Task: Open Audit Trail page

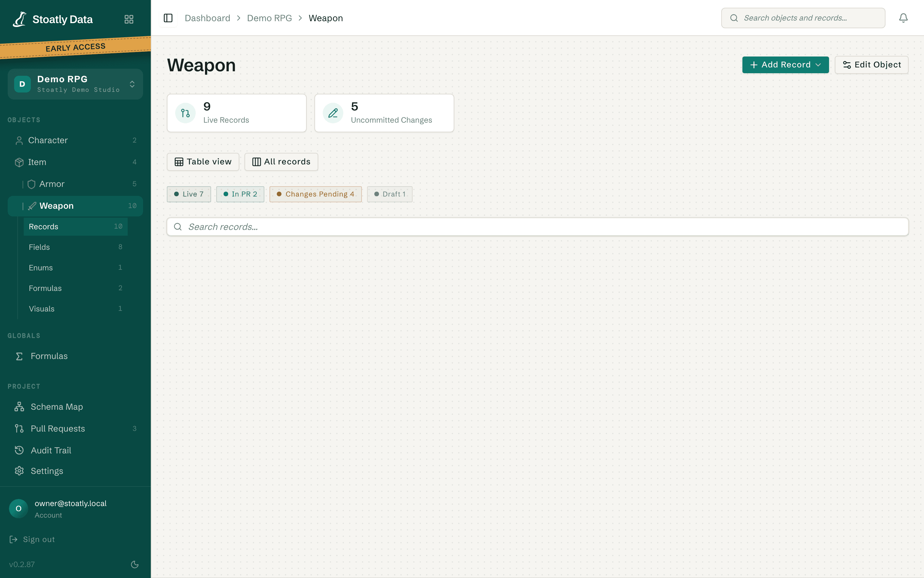Action: tap(75, 450)
